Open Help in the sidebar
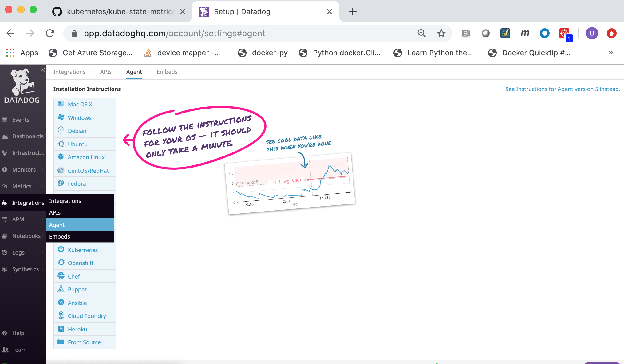 point(18,333)
